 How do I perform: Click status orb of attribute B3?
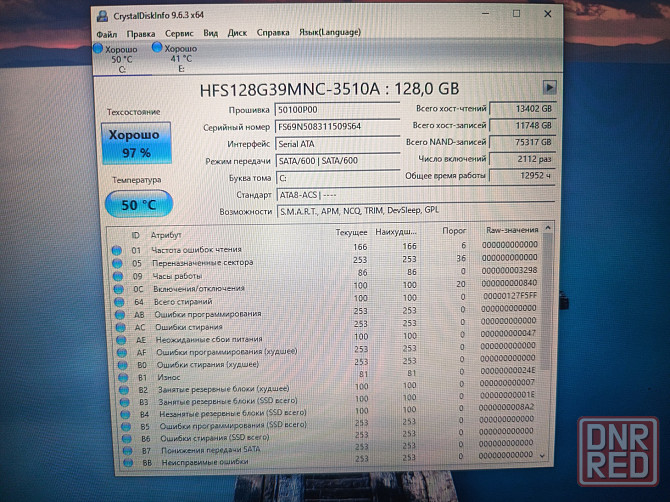pyautogui.click(x=124, y=402)
